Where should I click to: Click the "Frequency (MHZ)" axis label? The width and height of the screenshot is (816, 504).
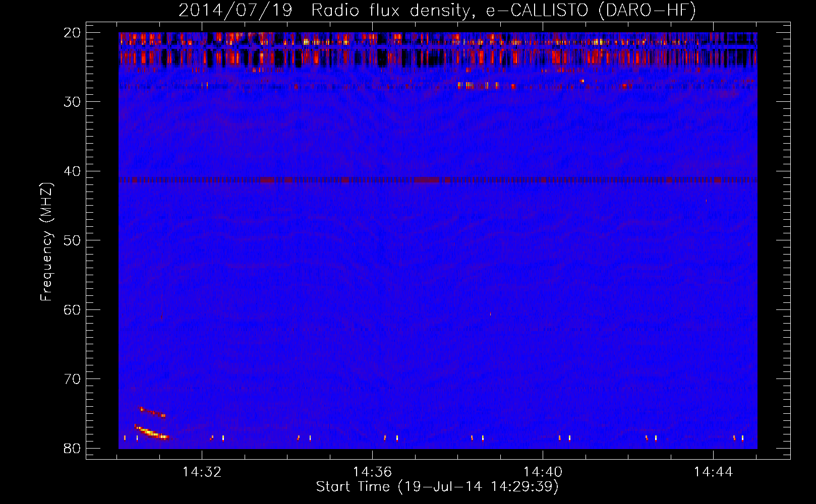point(46,242)
